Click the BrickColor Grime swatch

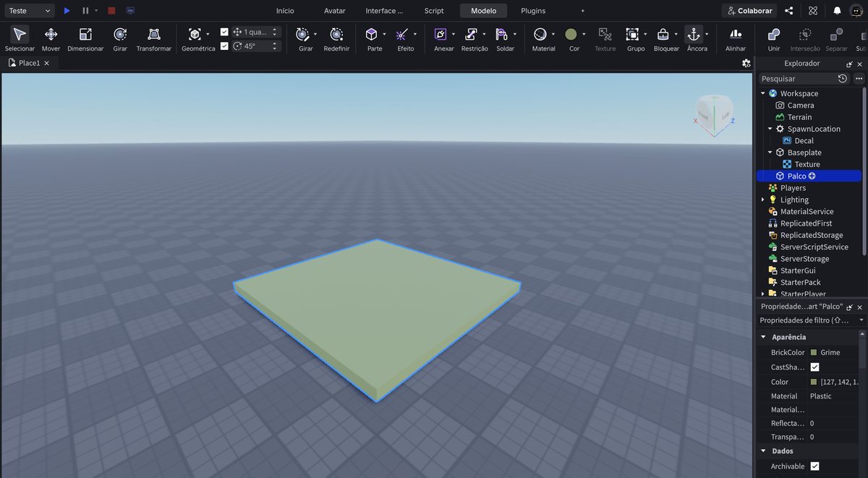[x=814, y=353]
